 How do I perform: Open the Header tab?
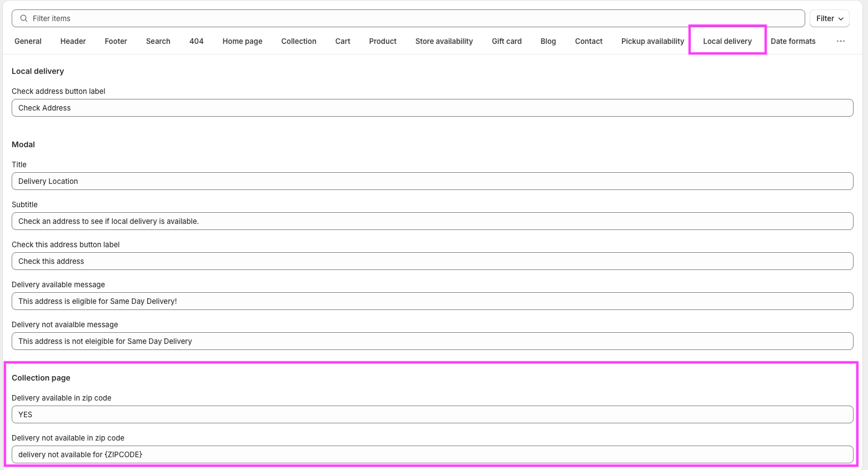click(x=73, y=41)
